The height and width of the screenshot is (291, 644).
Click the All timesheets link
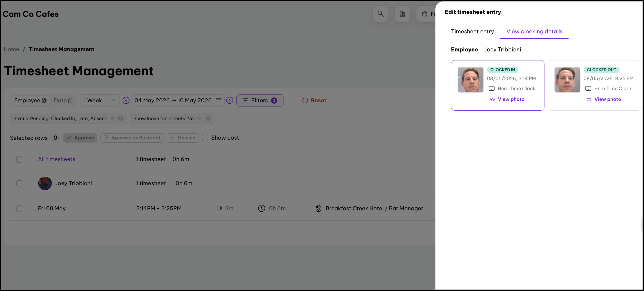56,159
